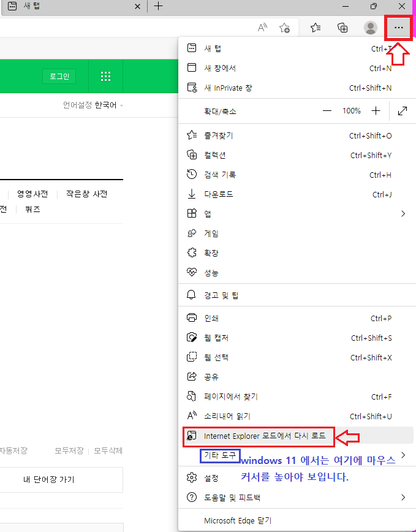Open the Favorites list toolbar icon
This screenshot has height=532, width=416.
coord(316,28)
